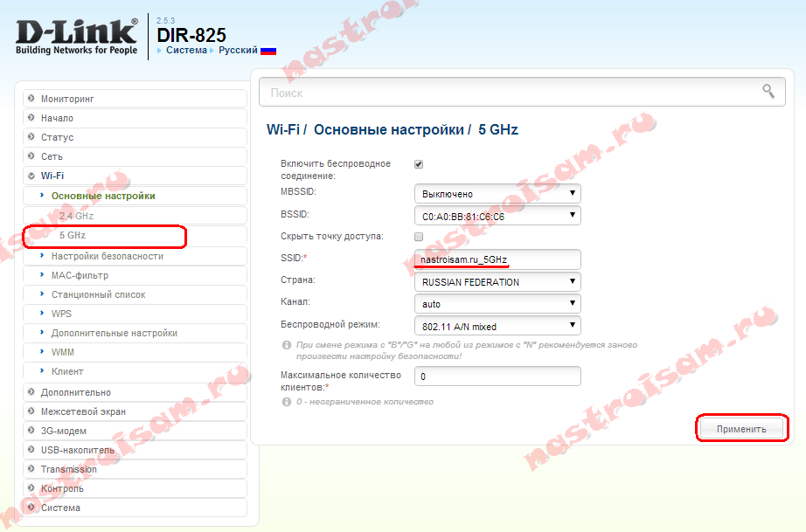
Task: Open the MAC-фильтр menu item
Action: pos(80,275)
